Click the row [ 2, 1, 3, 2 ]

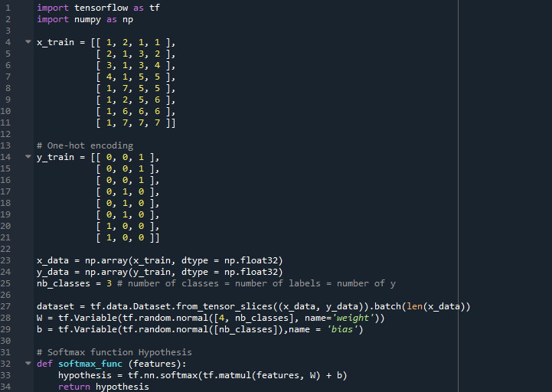136,54
